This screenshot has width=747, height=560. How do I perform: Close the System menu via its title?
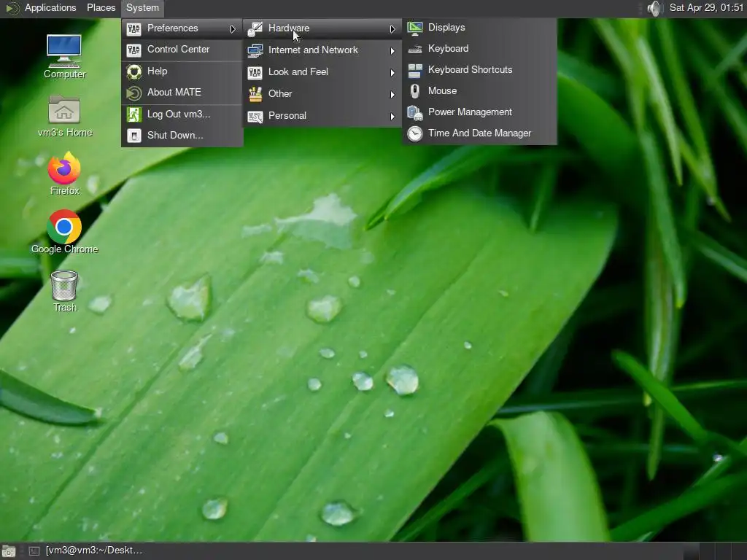tap(142, 8)
